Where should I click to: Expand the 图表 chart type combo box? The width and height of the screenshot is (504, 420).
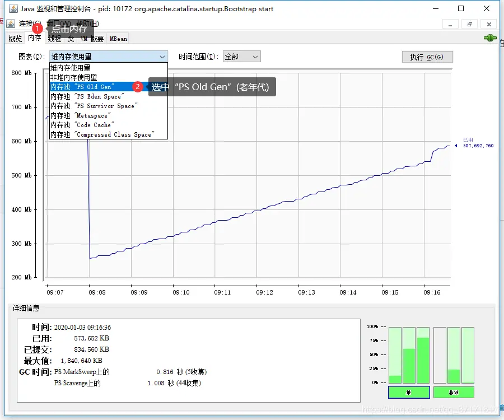pyautogui.click(x=108, y=57)
